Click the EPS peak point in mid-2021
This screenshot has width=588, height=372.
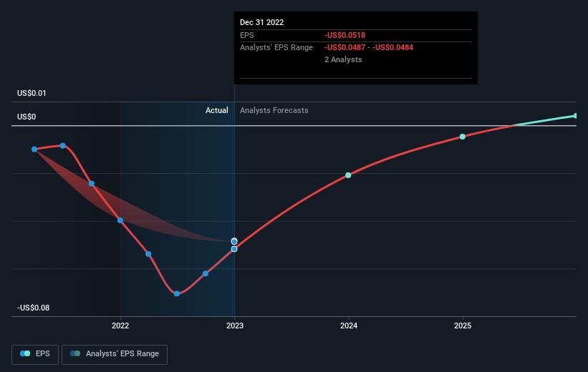coord(63,146)
